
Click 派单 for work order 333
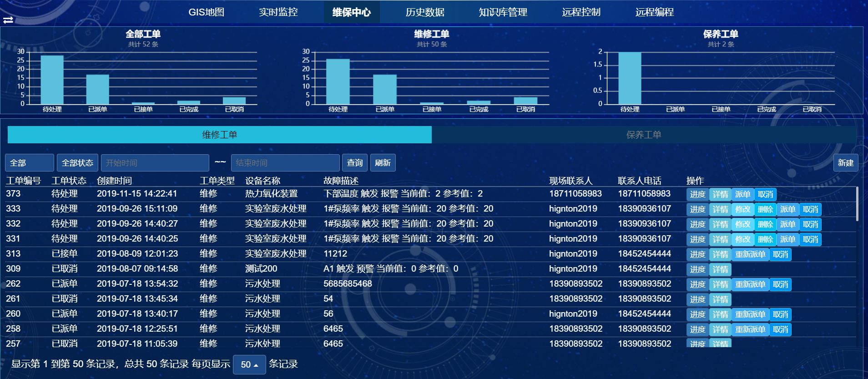click(x=788, y=209)
